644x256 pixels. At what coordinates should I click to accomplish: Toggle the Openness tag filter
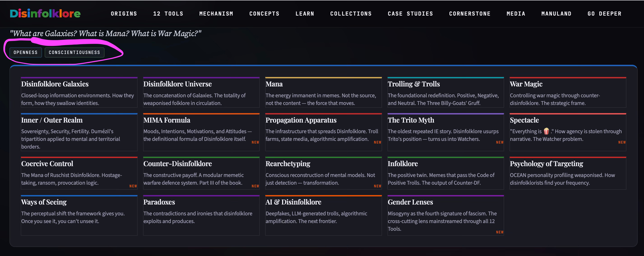25,53
